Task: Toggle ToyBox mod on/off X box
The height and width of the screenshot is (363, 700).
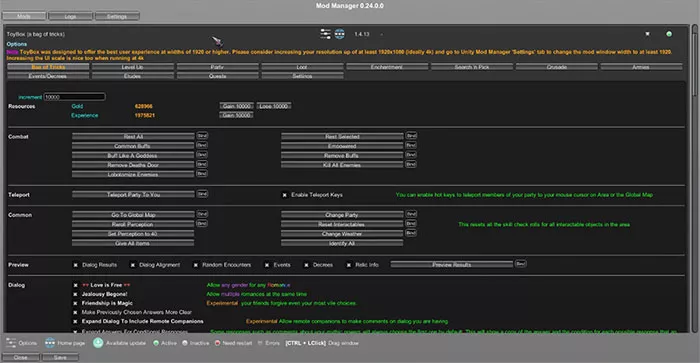Action: (x=647, y=34)
